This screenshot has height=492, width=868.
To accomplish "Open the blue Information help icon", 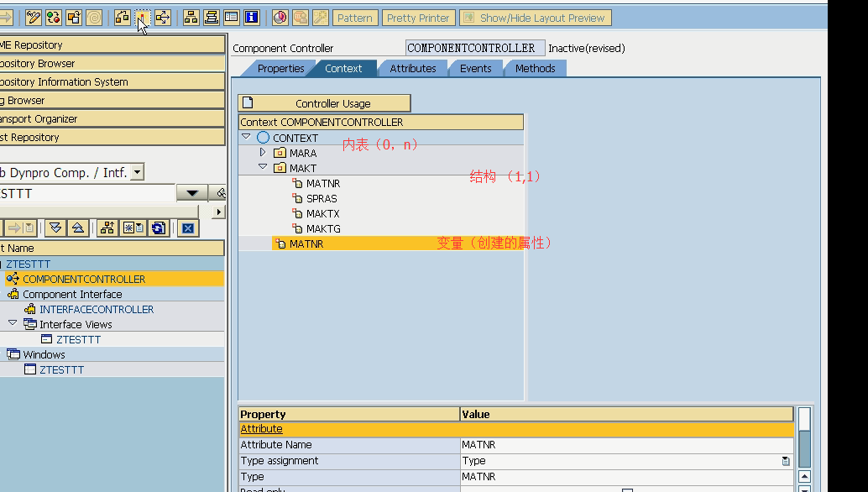I will 252,18.
